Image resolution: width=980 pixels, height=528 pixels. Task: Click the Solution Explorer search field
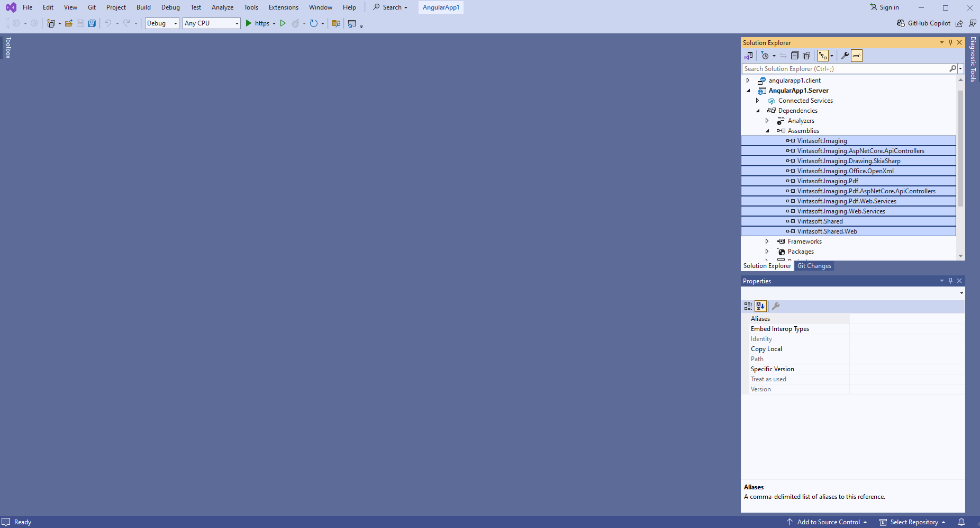pos(845,69)
